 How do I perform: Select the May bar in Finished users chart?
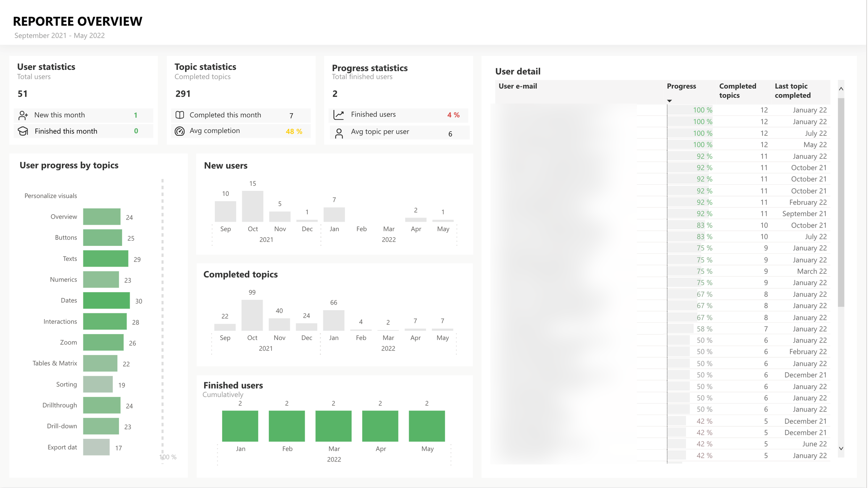pos(427,426)
